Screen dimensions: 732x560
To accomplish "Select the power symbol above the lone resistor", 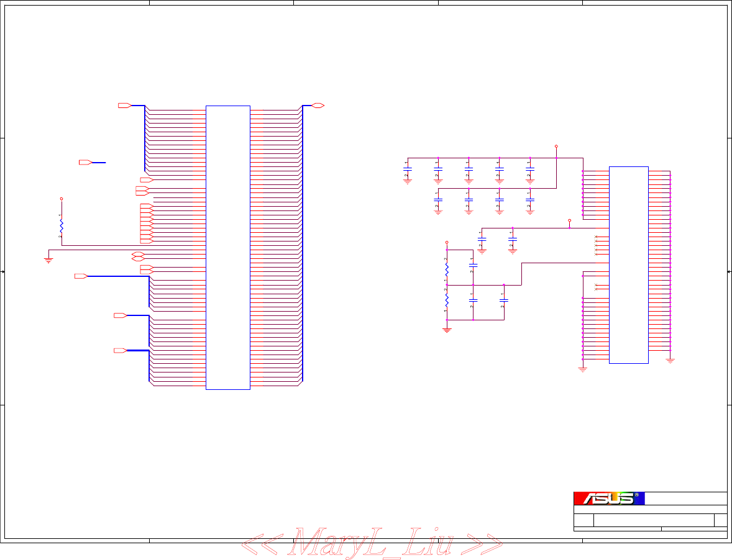I will 61,199.
